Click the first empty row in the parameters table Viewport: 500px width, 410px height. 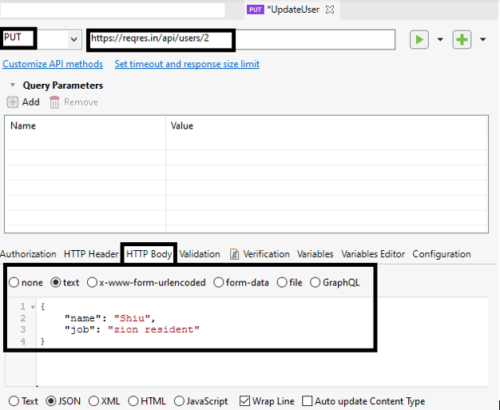[247, 143]
